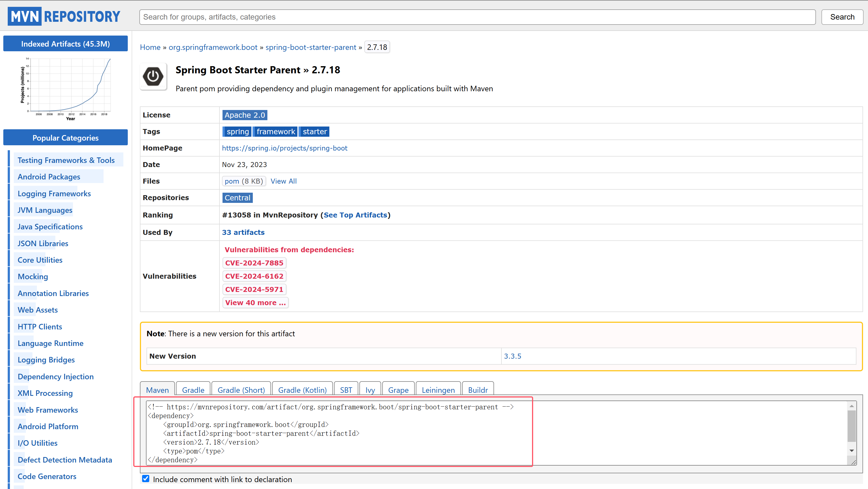Viewport: 868px width, 489px height.
Task: Download the pom (8 KB) file
Action: [244, 181]
